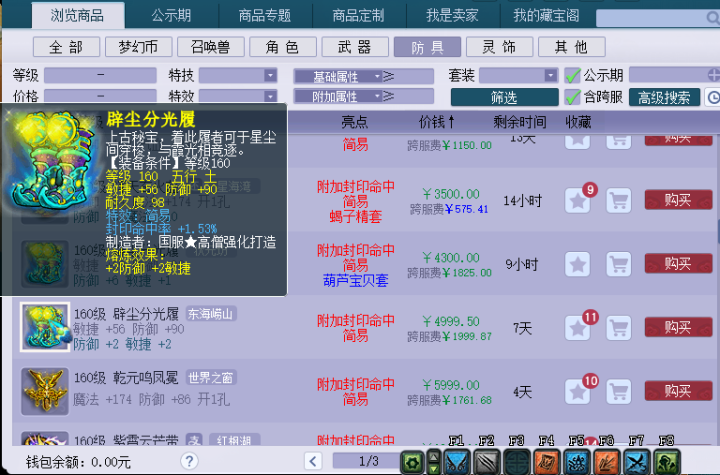Switch to the 我是卖家 tab
720x475 pixels.
[452, 16]
